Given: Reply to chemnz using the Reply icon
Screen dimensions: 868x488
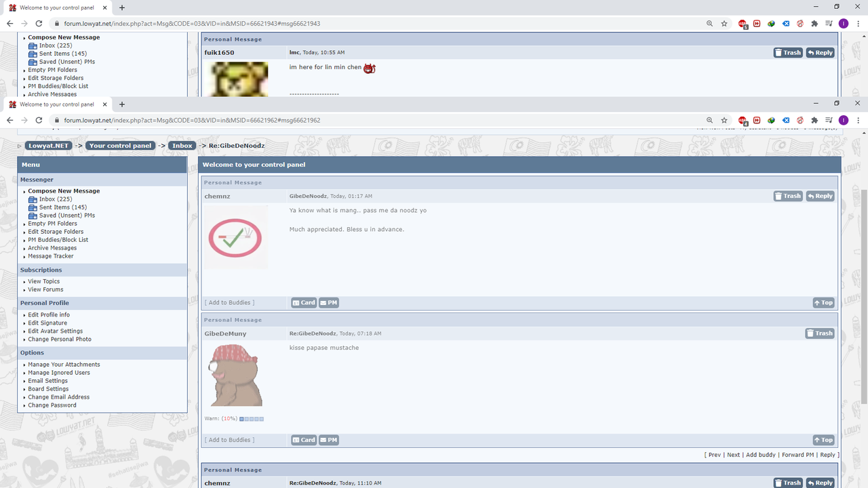Looking at the screenshot, I should click(x=820, y=196).
